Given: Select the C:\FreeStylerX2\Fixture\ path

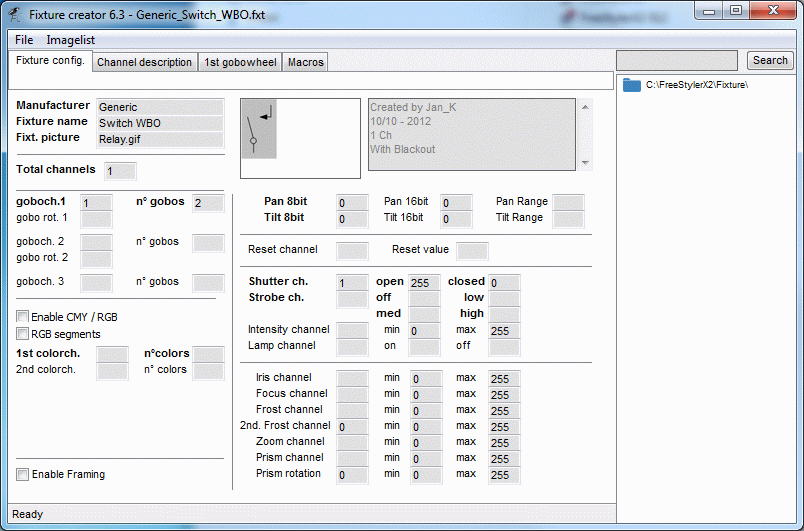Looking at the screenshot, I should coord(697,85).
